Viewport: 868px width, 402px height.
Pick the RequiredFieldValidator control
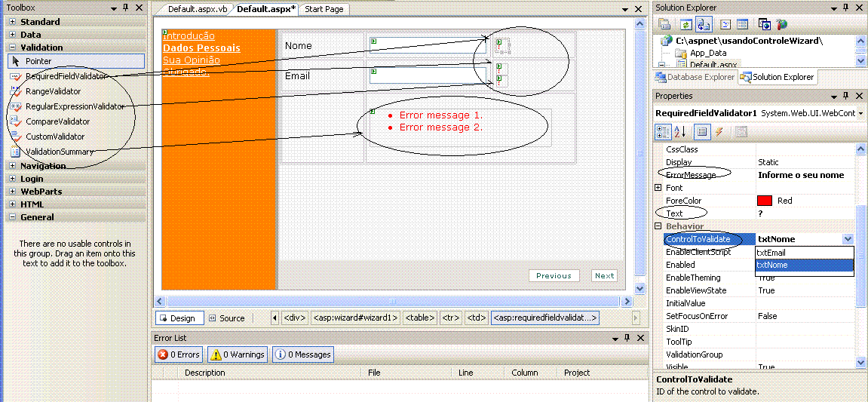[x=66, y=76]
